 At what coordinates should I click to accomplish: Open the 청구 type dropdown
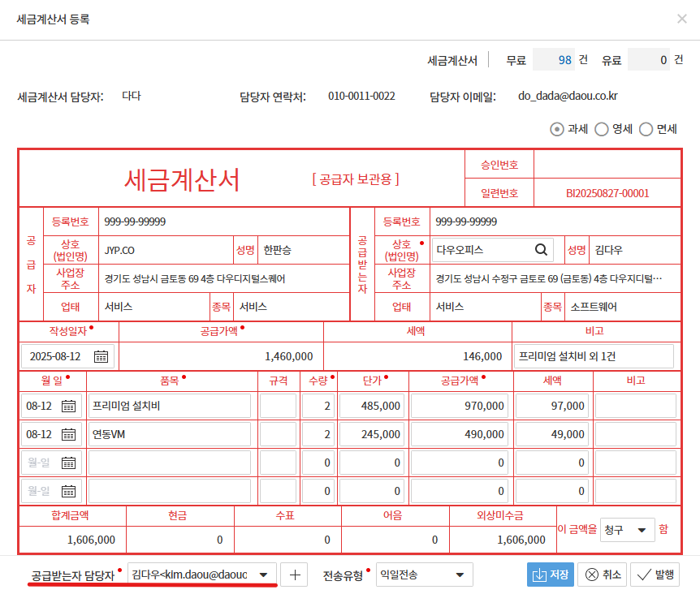click(x=641, y=530)
